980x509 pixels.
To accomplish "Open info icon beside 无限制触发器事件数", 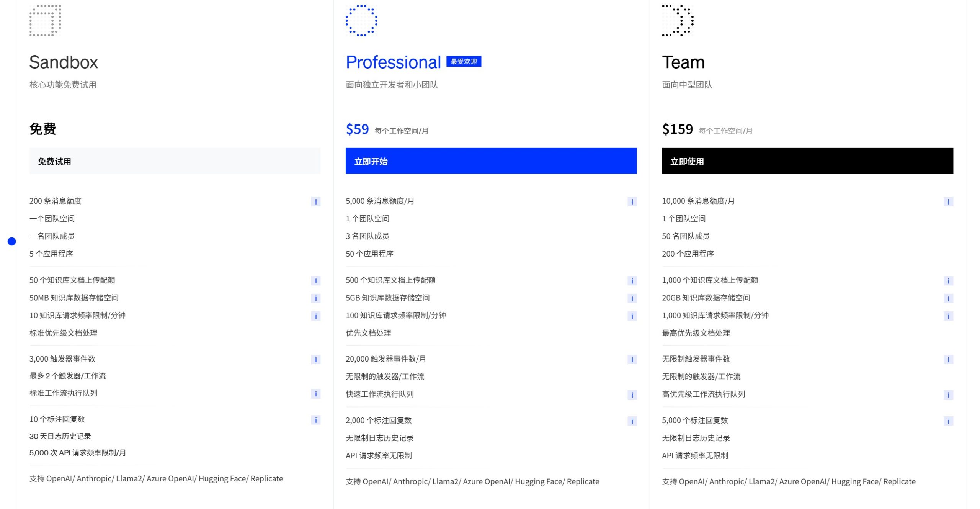I will 948,360.
